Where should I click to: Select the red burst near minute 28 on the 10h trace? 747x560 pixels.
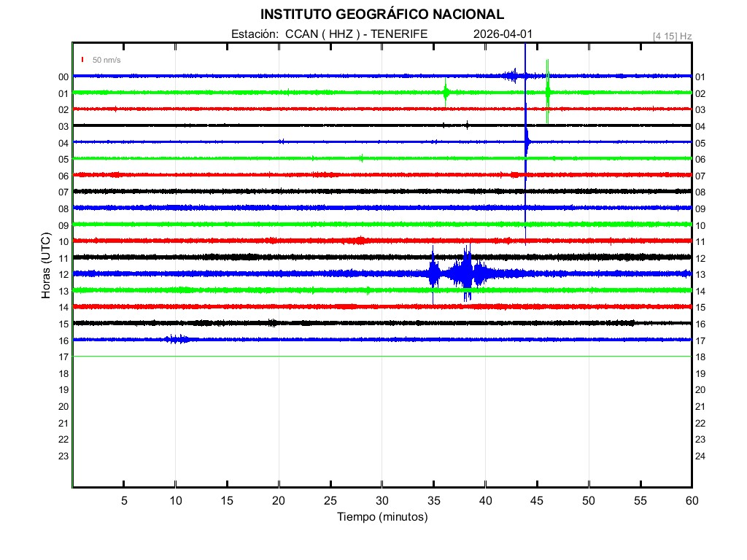click(x=358, y=241)
